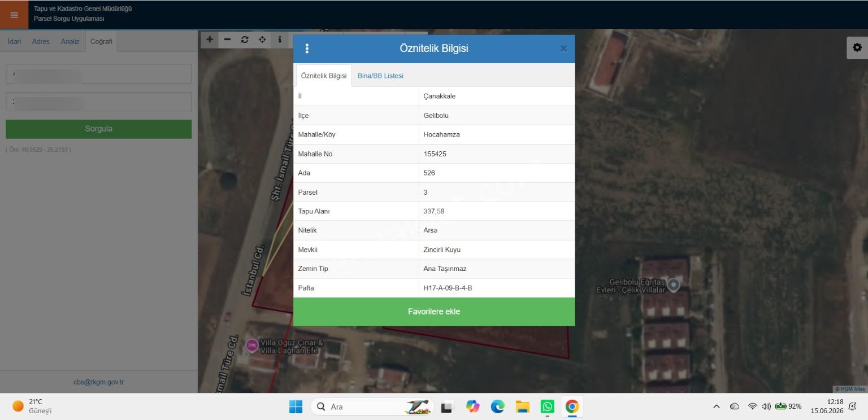Launch Microsoft Edge from taskbar
Screen dimensions: 868x420
pos(497,406)
